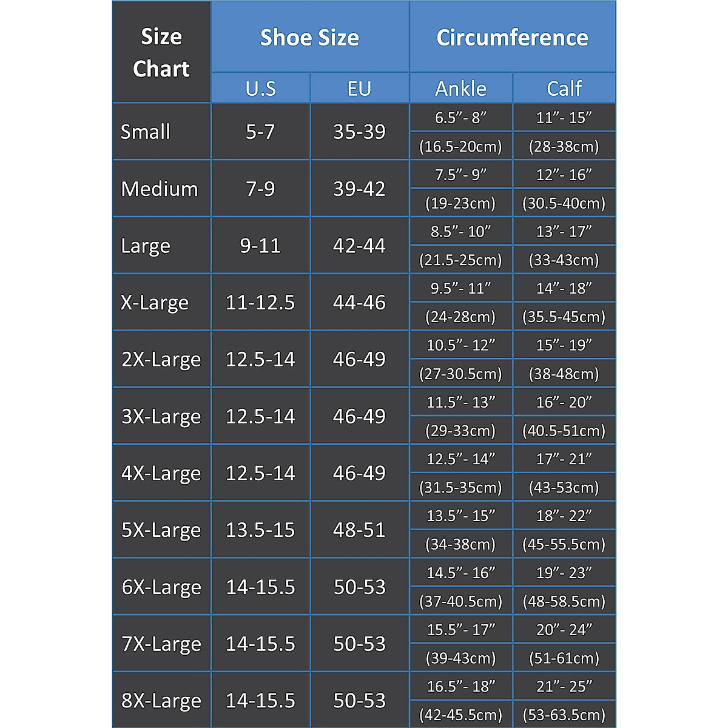This screenshot has height=728, width=728.
Task: Select EU shoe size 42-44 cell
Action: click(359, 246)
